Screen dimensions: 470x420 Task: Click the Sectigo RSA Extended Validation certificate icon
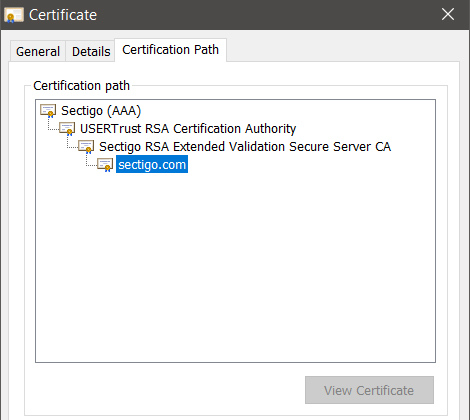point(86,147)
